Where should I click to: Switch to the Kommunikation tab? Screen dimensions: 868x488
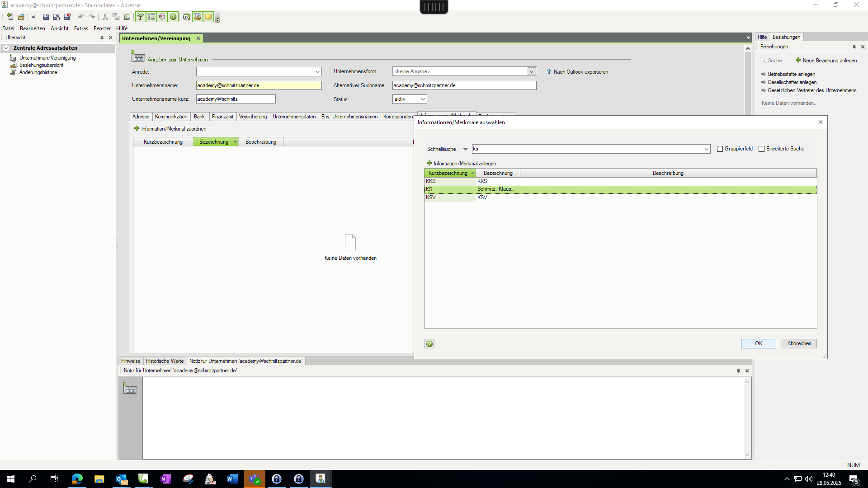click(x=171, y=117)
